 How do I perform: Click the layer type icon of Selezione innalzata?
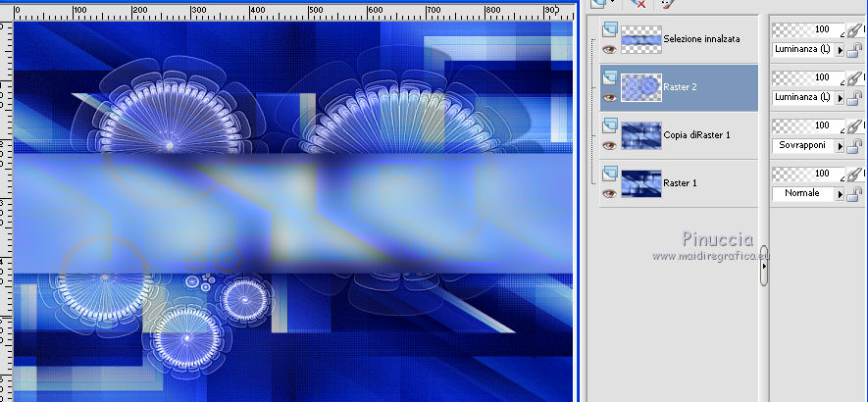point(609,28)
